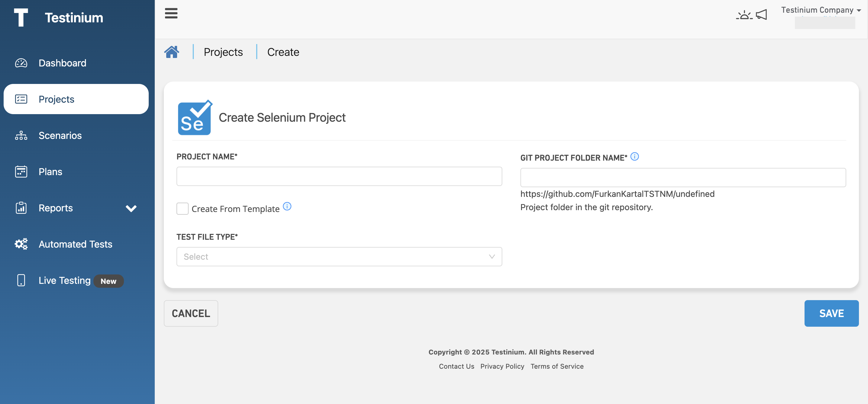This screenshot has width=868, height=404.
Task: Open the Privacy Policy footer link
Action: point(502,366)
